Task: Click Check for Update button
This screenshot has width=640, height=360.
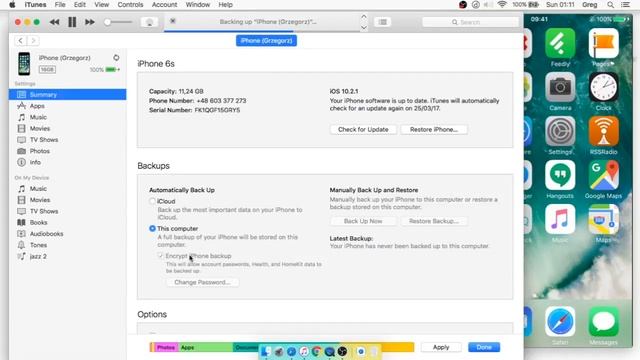Action: 363,129
